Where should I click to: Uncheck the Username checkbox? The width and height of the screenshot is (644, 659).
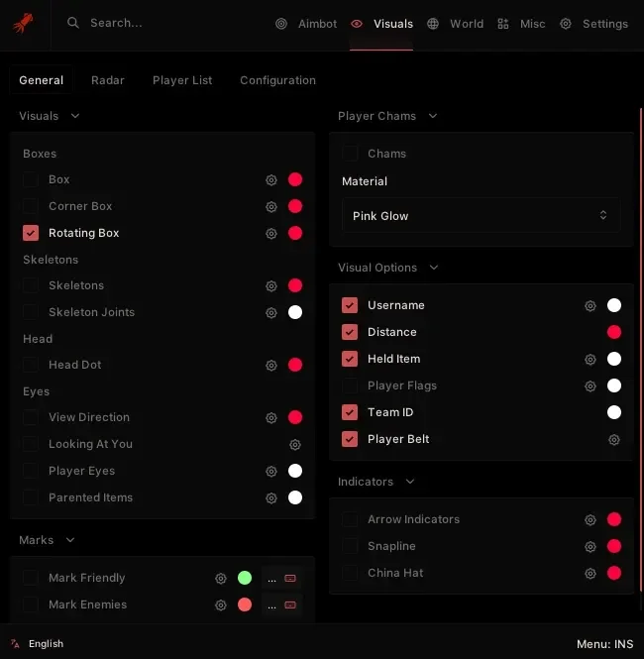coord(350,305)
